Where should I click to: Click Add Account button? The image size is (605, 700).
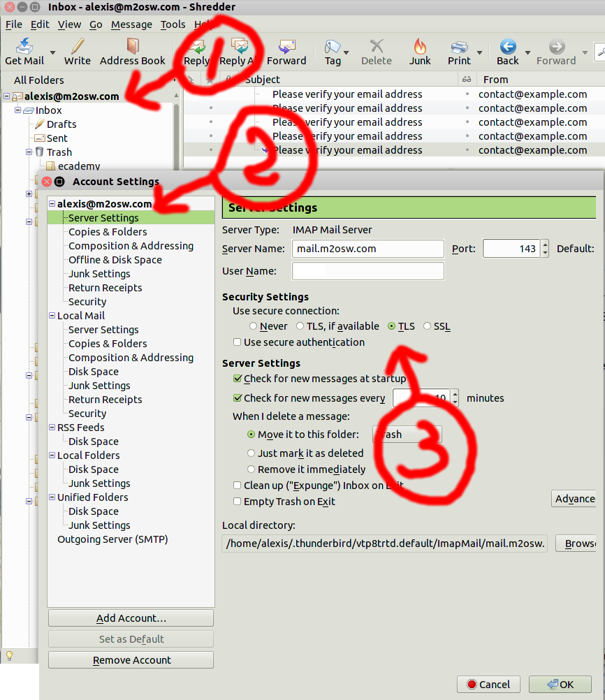coord(131,618)
